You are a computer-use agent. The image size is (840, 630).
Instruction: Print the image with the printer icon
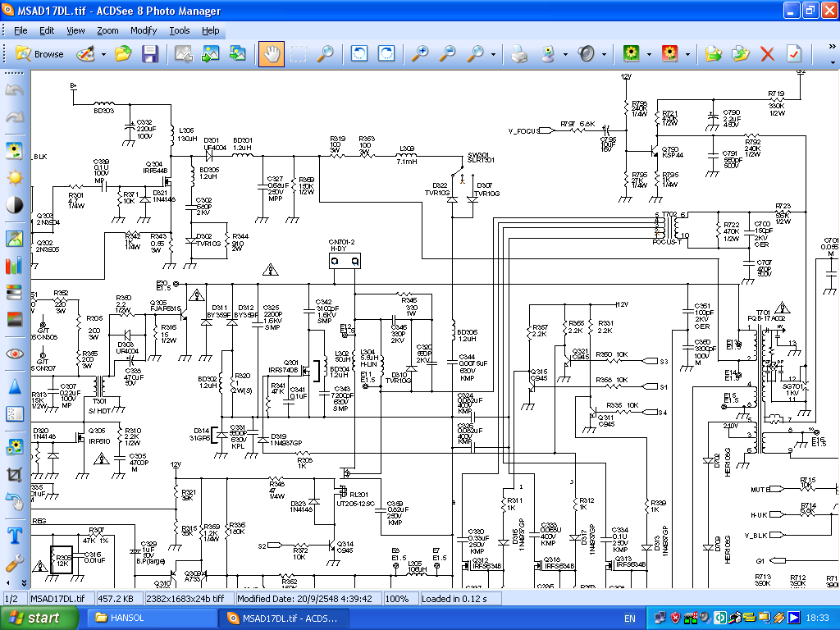[x=518, y=54]
